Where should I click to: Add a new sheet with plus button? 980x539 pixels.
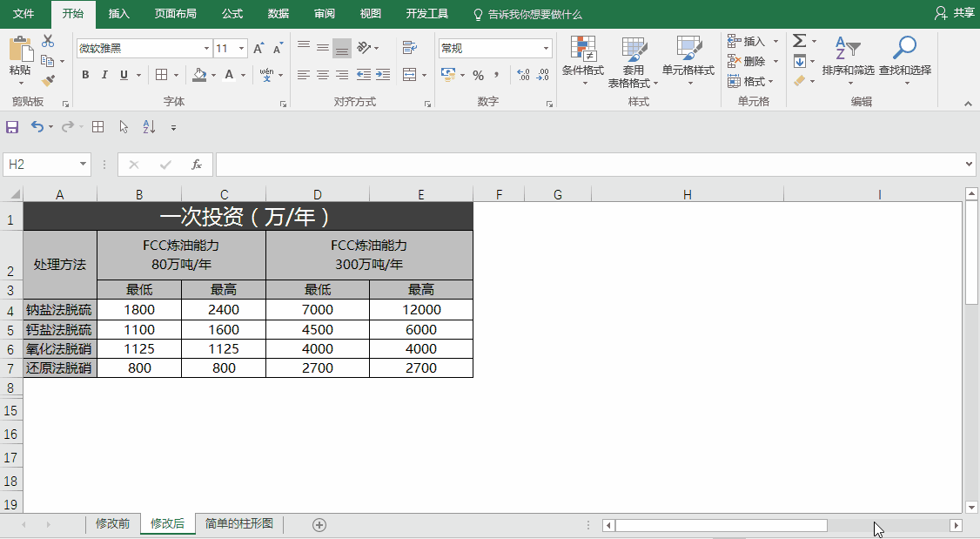[319, 524]
